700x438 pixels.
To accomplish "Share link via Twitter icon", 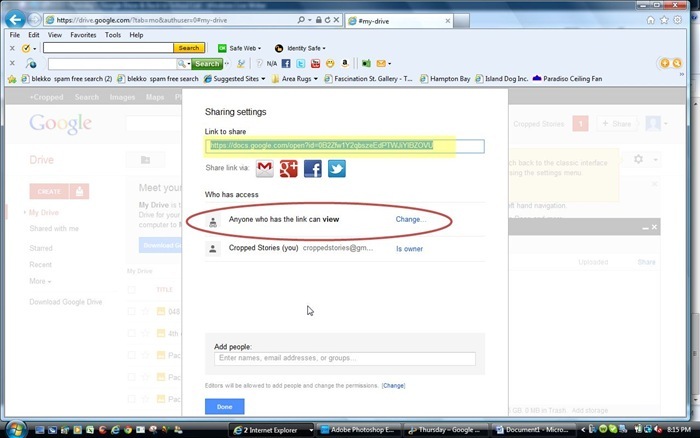I will pyautogui.click(x=337, y=169).
